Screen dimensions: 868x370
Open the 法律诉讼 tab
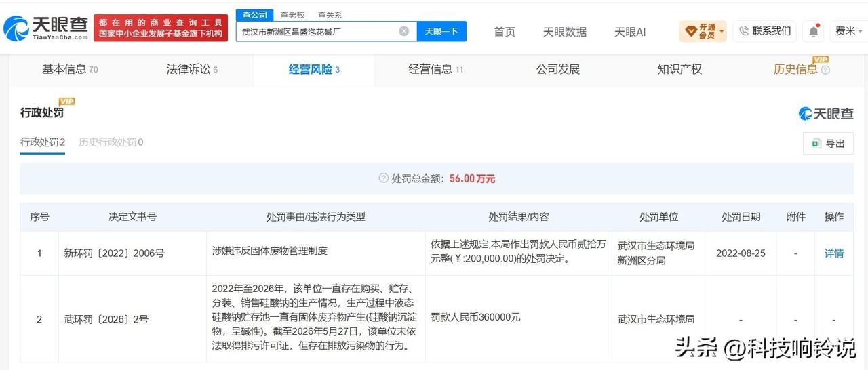pyautogui.click(x=192, y=69)
